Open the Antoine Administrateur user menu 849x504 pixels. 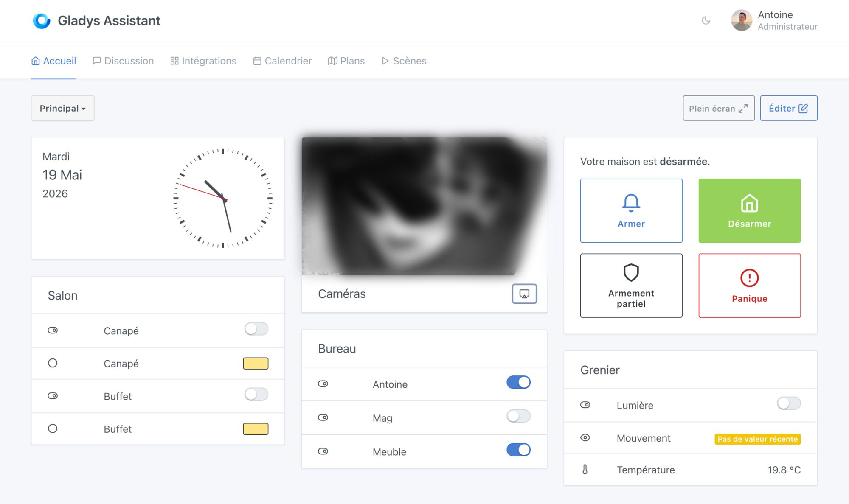tap(774, 20)
